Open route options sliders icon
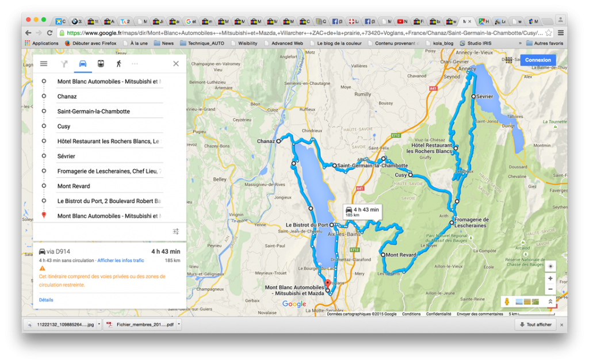 176,231
